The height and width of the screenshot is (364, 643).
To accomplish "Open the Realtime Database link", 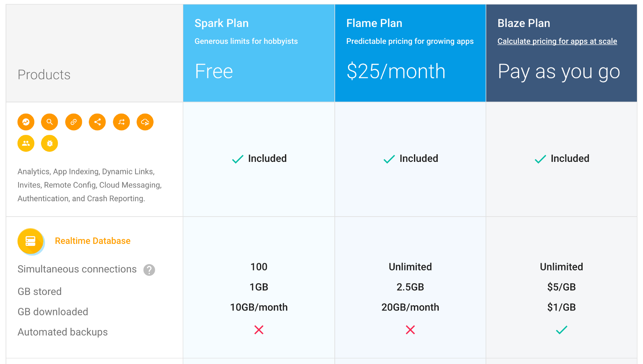I will tap(92, 241).
